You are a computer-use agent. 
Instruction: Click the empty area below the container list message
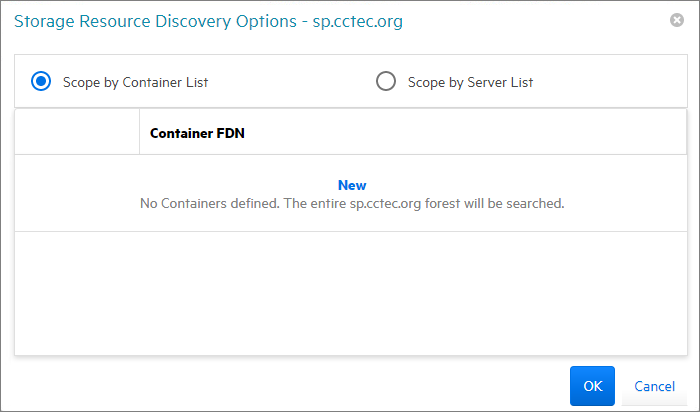[x=350, y=292]
